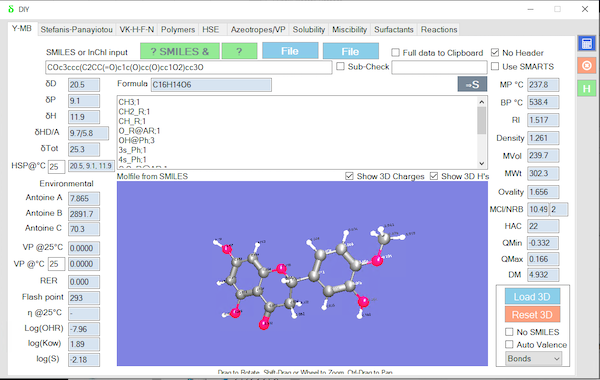
Task: Toggle Show 3D H's checkbox
Action: coord(434,176)
